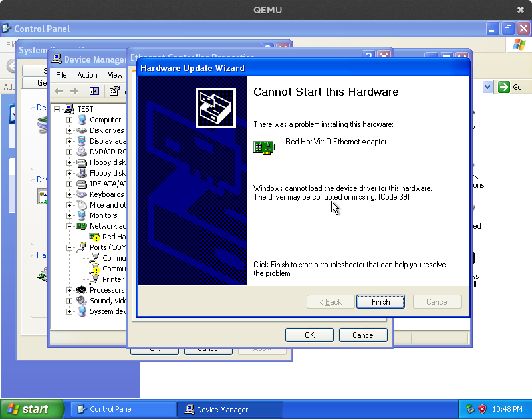The width and height of the screenshot is (532, 419).
Task: Click the Finish button in Hardware Update Wizard
Action: point(380,301)
